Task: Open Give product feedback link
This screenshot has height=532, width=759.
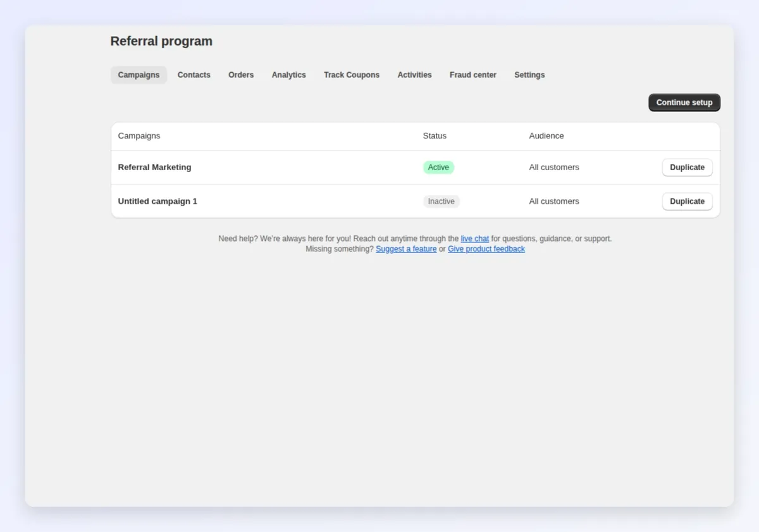Action: pos(486,249)
